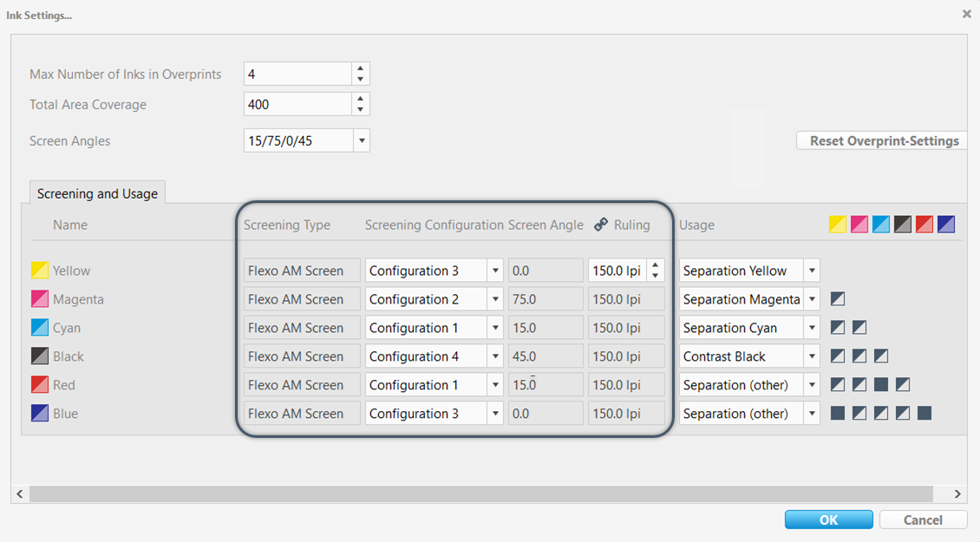The width and height of the screenshot is (980, 542).
Task: Toggle Red row overprint under Yellow swatch
Action: [838, 384]
